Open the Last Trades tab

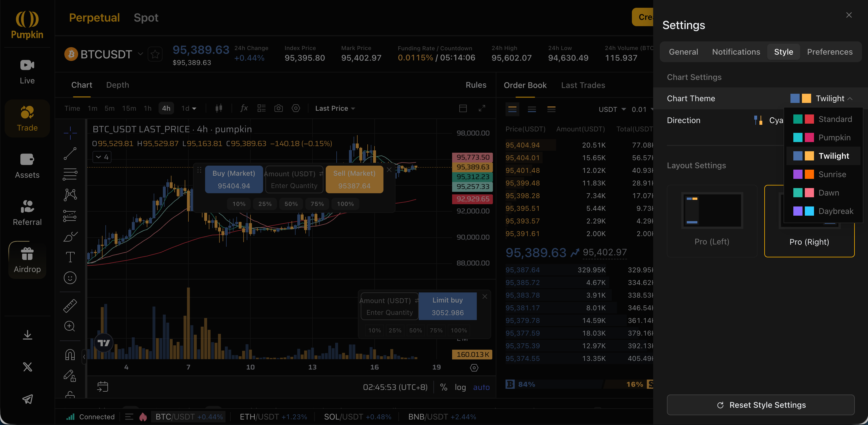pos(583,85)
